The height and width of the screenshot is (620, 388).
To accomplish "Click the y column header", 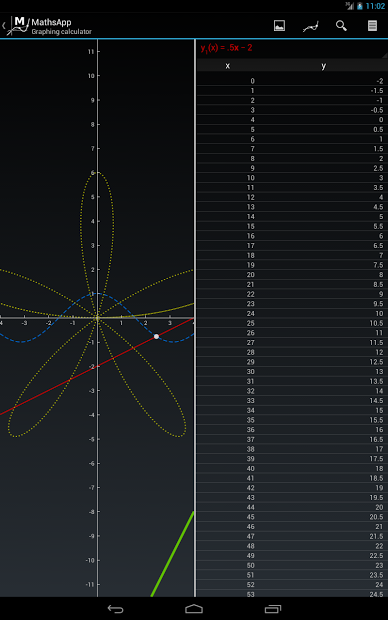I will point(324,66).
